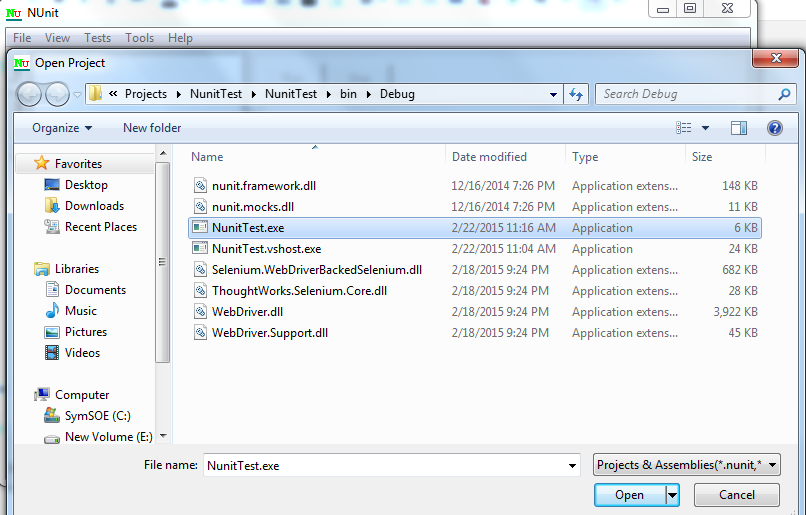Screen dimensions: 806x515
Task: Expand breadcrumb arrow after Projects
Action: (x=178, y=94)
